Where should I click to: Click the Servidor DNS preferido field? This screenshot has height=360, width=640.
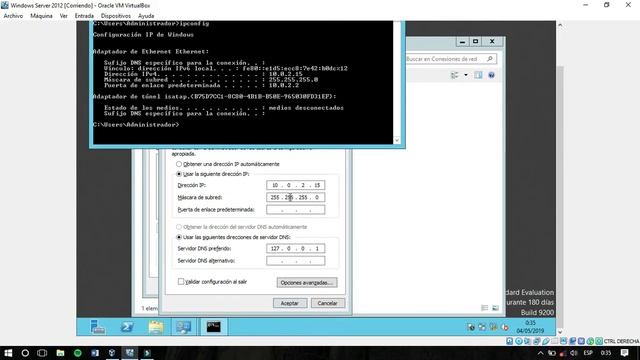click(x=296, y=249)
